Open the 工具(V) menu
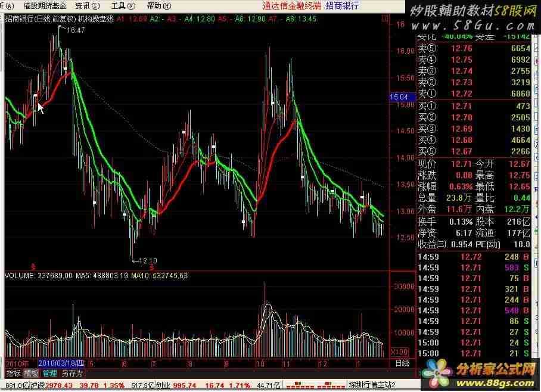Image resolution: width=541 pixels, height=392 pixels. pos(123,6)
